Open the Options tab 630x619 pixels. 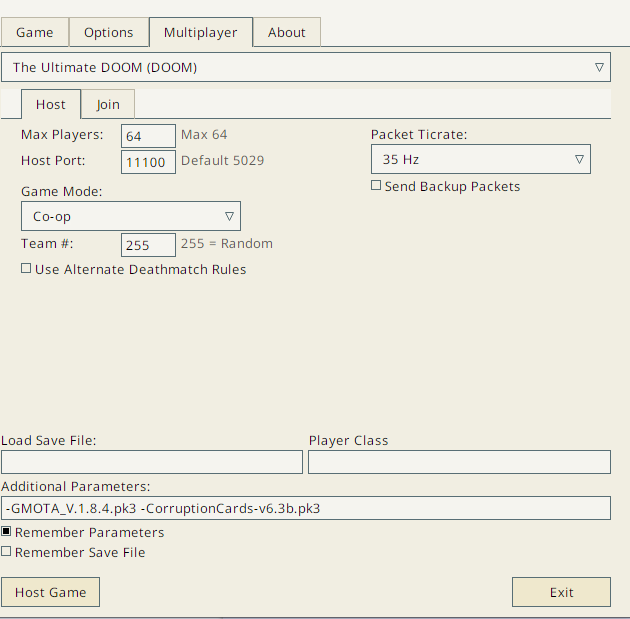point(108,32)
